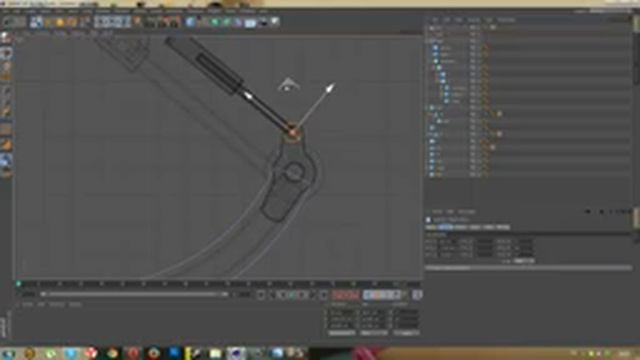Open the Attribute Manager Mode menu
Image resolution: width=640 pixels, height=360 pixels.
[437, 212]
